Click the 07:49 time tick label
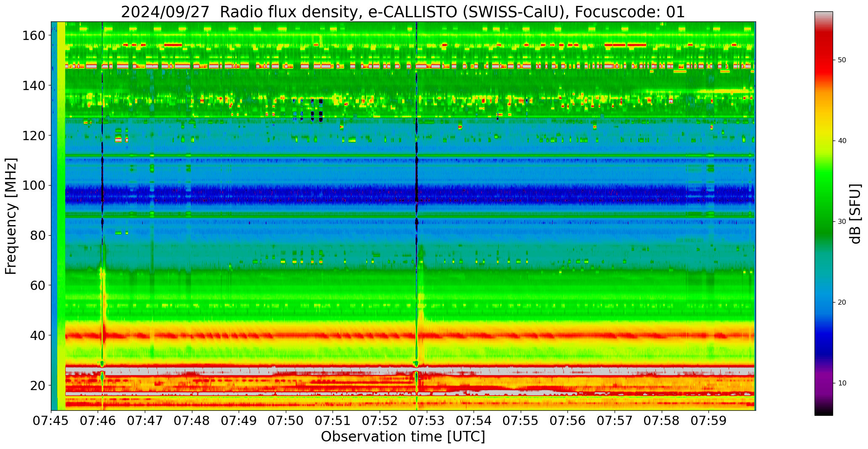The image size is (868, 449). click(239, 420)
